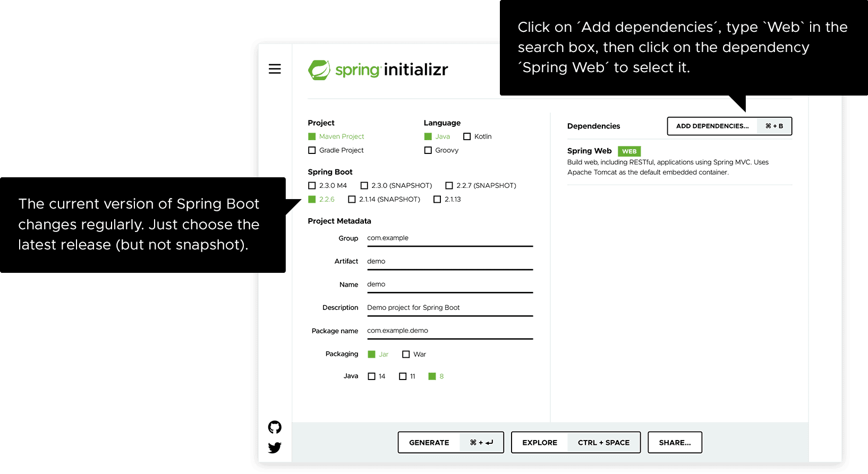The height and width of the screenshot is (474, 868).
Task: Choose Java version 14
Action: 377,376
